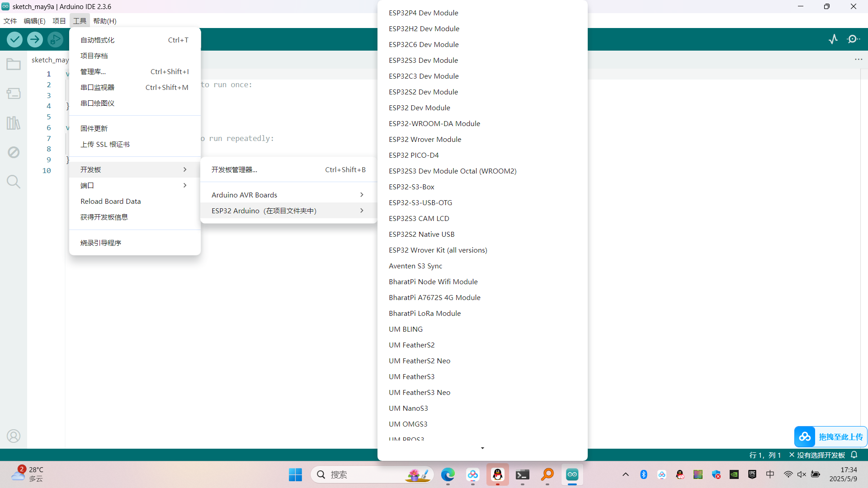Open the 项目 menu

[x=59, y=21]
